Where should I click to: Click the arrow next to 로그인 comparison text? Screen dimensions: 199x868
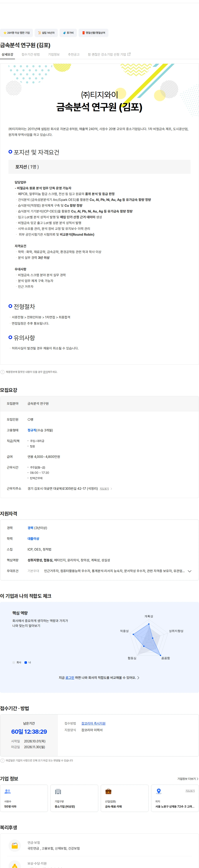tap(138, 678)
